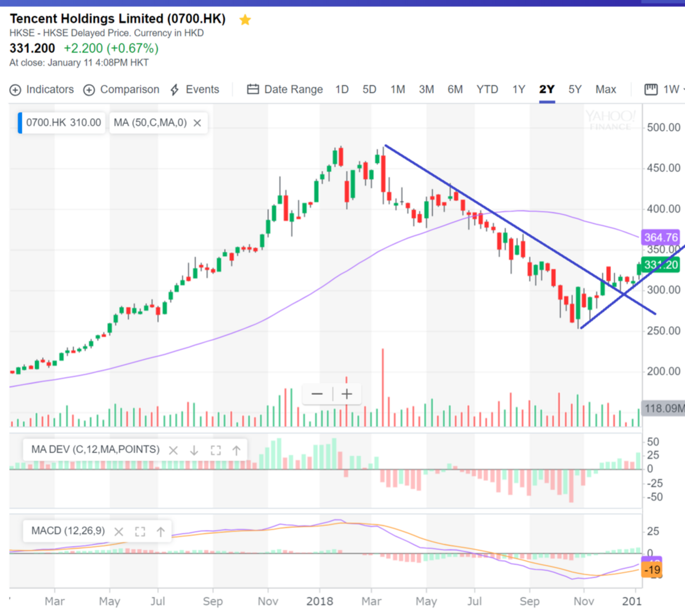This screenshot has height=616, width=685.
Task: Select the 5D range
Action: tap(369, 90)
